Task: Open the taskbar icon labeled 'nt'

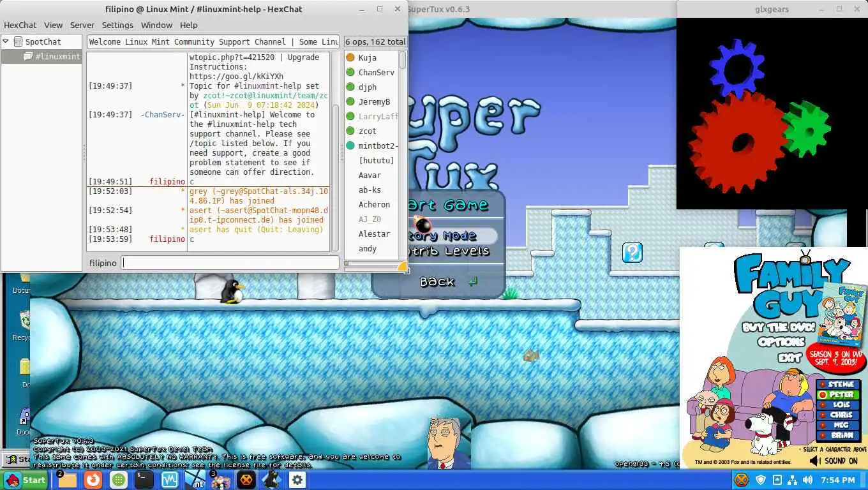Action: 195,480
